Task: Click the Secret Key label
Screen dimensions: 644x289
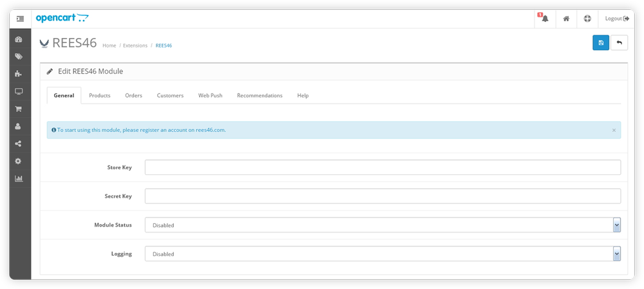Action: 118,196
